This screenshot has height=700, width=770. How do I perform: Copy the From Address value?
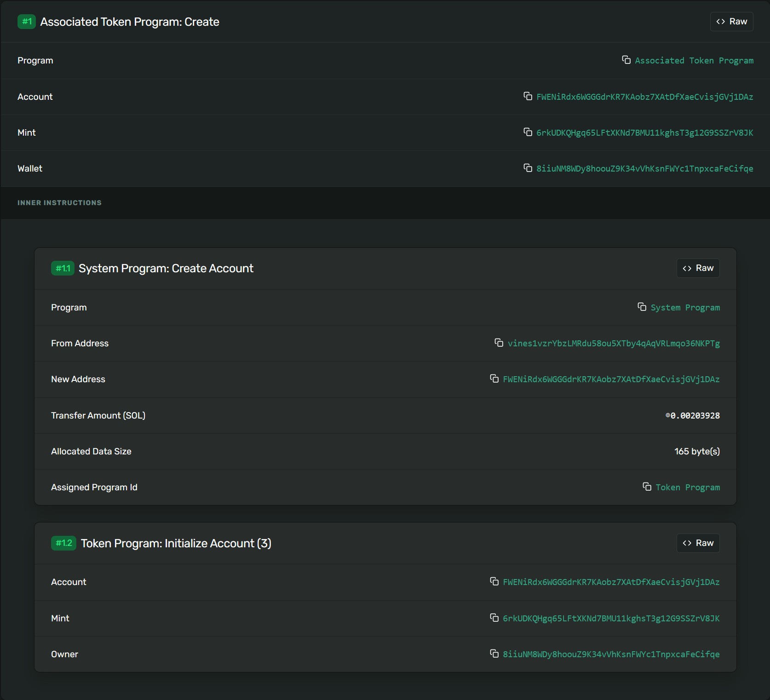click(x=499, y=343)
